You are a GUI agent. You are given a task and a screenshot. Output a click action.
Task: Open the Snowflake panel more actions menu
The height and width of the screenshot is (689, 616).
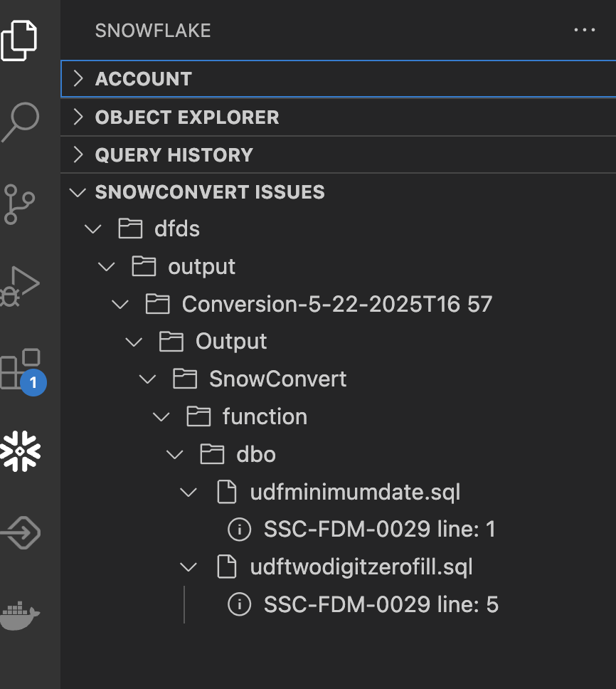point(584,31)
